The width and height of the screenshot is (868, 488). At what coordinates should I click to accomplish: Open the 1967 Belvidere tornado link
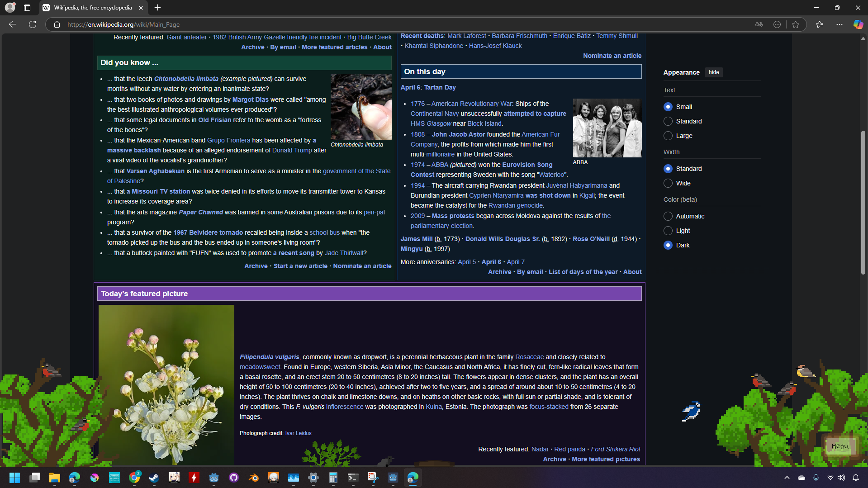pyautogui.click(x=208, y=232)
